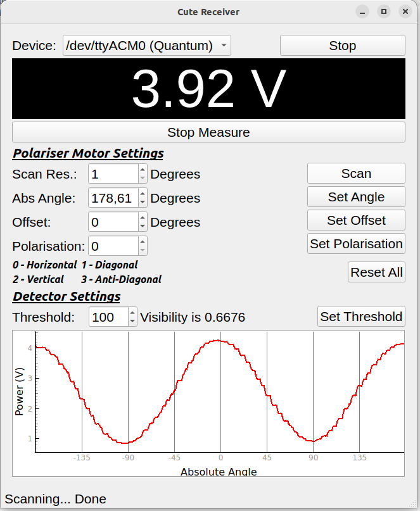Increment the Abs Angle spinner

click(x=143, y=194)
